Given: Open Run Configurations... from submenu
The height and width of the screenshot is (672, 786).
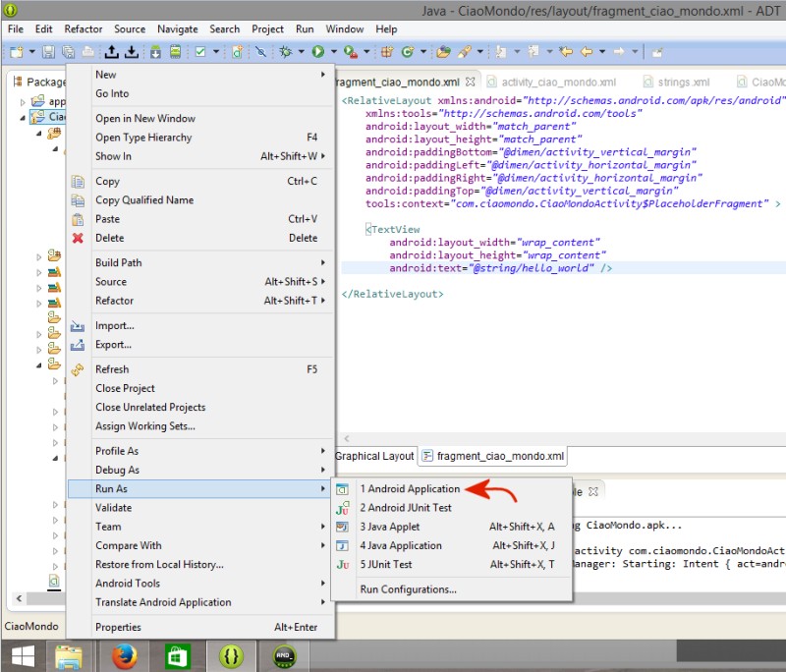Looking at the screenshot, I should [453, 589].
